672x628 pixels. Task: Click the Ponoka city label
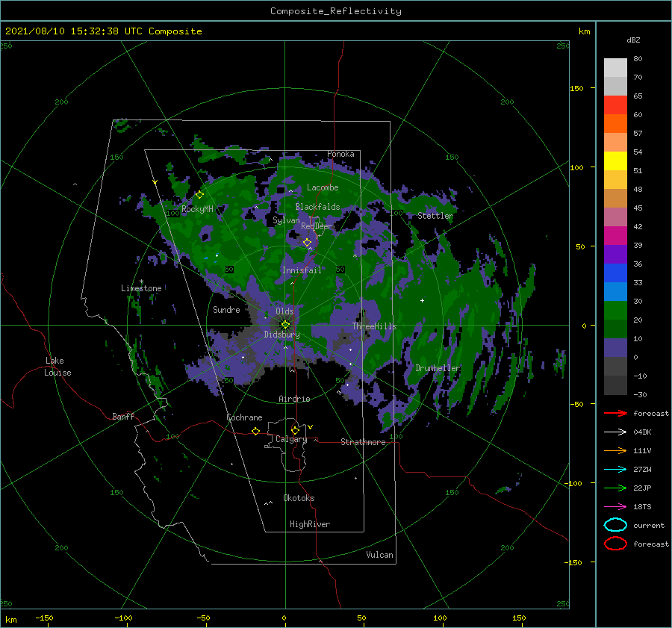point(340,154)
